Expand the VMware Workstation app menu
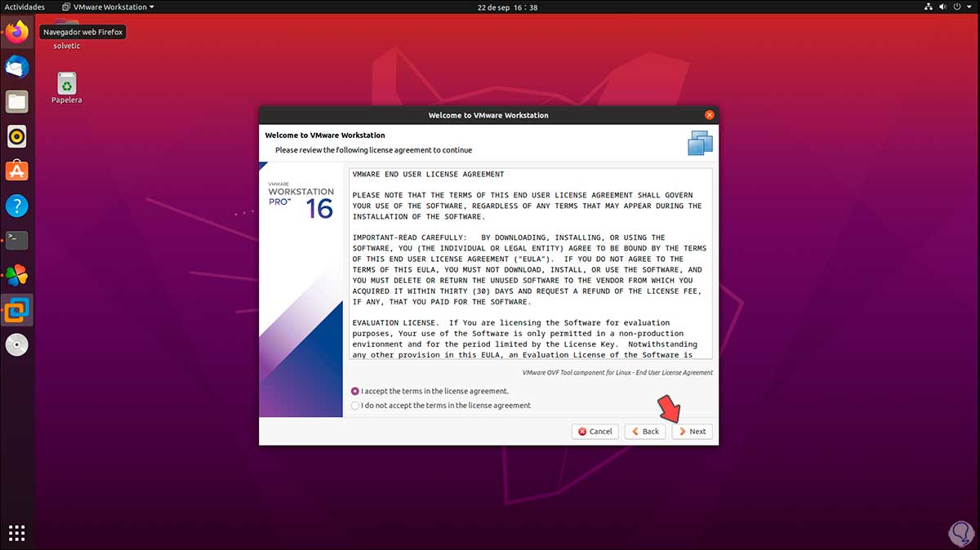 pos(109,7)
